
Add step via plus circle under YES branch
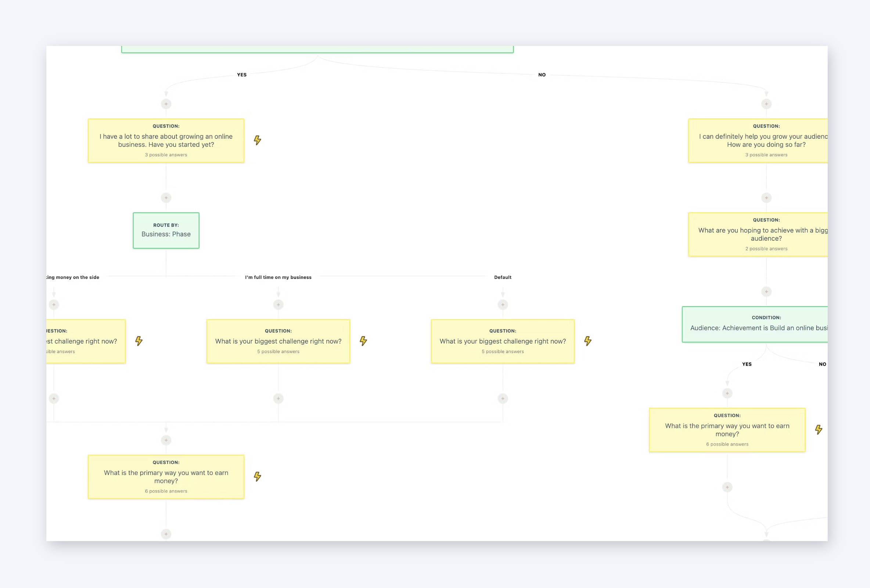[166, 104]
